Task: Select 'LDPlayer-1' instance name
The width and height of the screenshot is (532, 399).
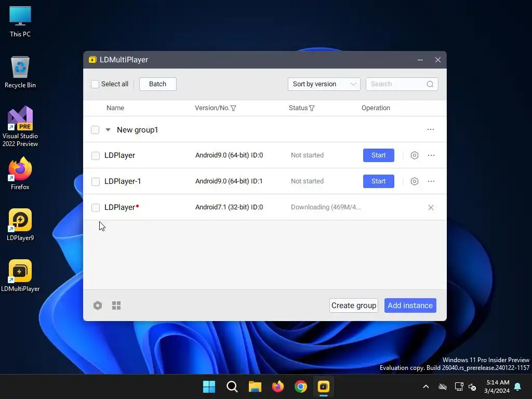Action: pyautogui.click(x=123, y=181)
